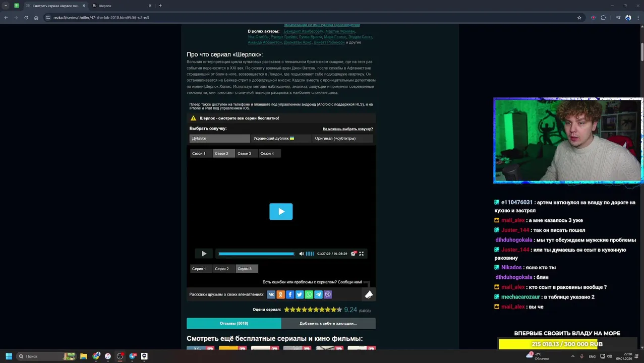Share the series on Facebook
The image size is (644, 363).
(x=290, y=294)
